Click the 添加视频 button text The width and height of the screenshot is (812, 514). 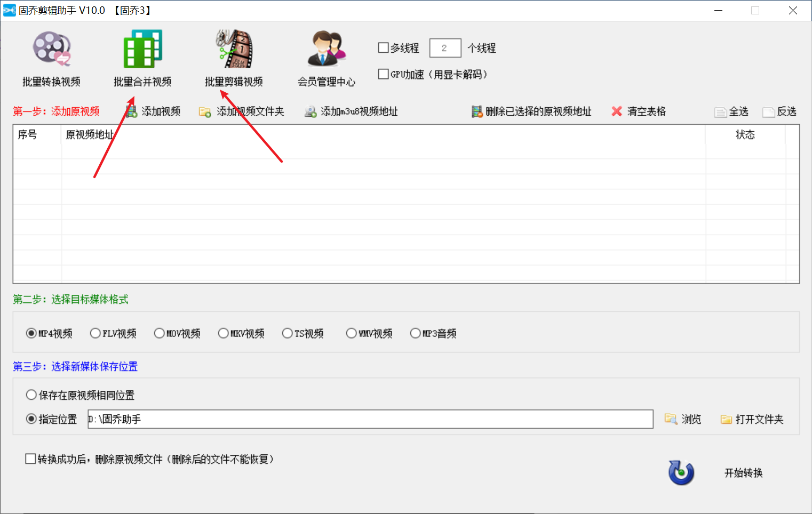(x=161, y=111)
